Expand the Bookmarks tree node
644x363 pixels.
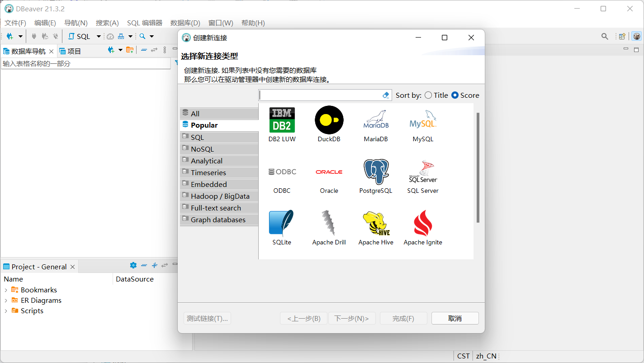(6, 290)
